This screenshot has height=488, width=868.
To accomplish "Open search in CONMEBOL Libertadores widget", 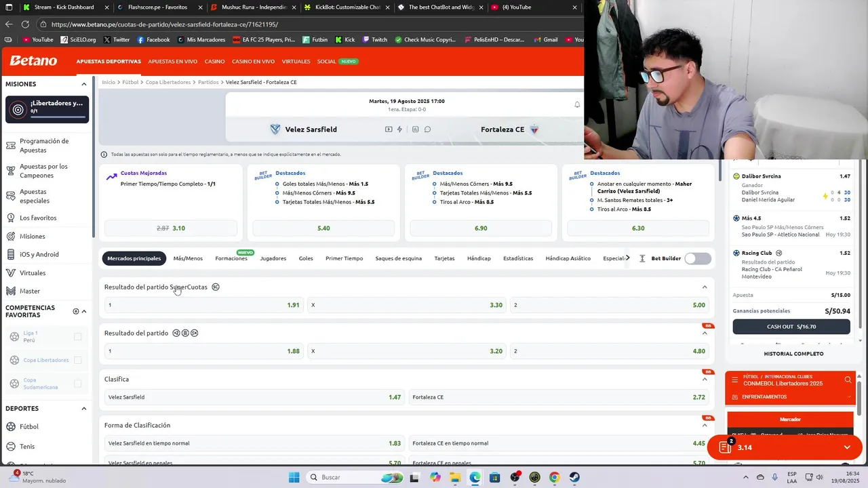I will click(848, 380).
